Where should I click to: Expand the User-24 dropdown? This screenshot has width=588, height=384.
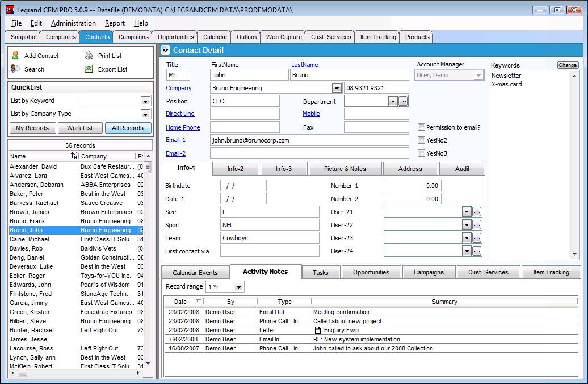[x=467, y=251]
